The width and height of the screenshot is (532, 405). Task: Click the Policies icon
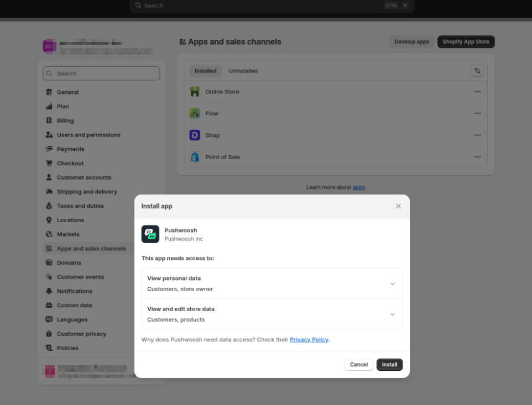coord(49,348)
